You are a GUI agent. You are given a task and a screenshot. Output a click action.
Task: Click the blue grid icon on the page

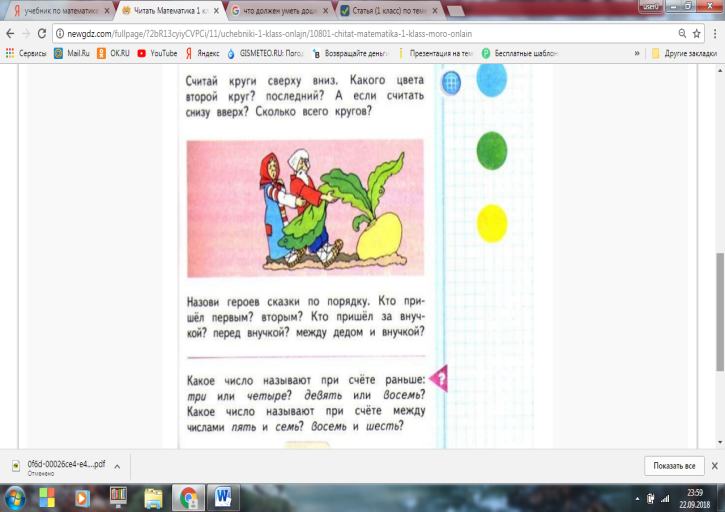451,83
